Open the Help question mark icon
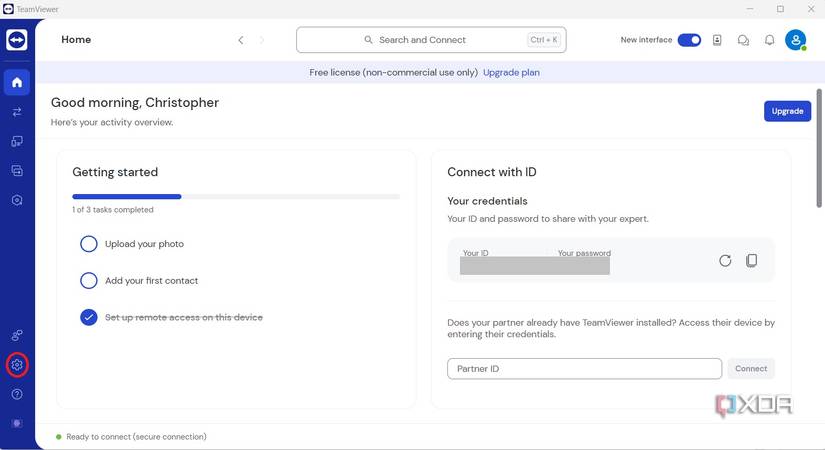Viewport: 825px width, 450px height. click(17, 394)
